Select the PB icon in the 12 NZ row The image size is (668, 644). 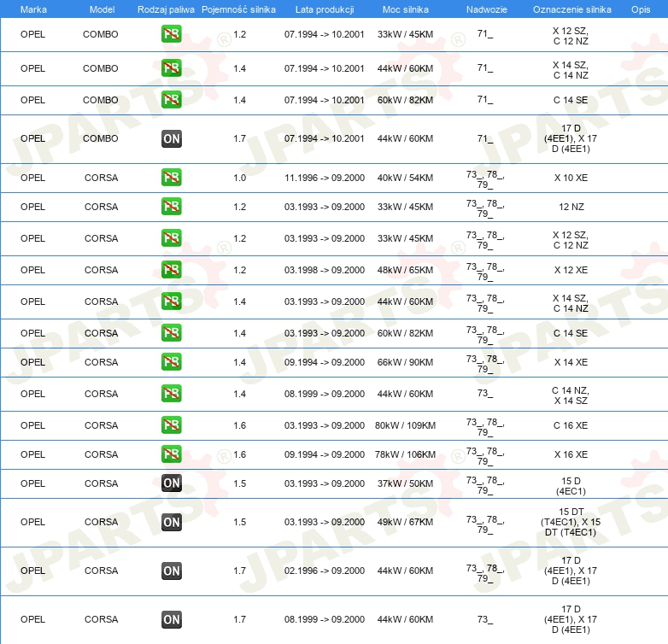(171, 207)
